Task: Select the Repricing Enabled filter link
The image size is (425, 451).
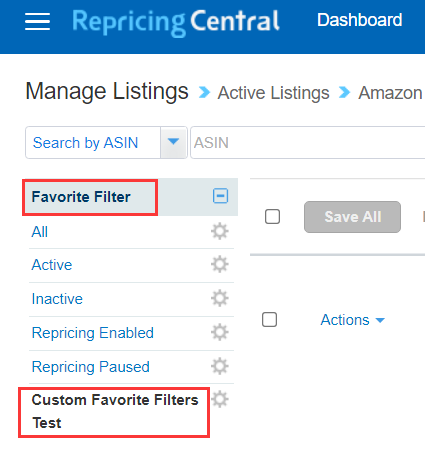Action: 93,333
